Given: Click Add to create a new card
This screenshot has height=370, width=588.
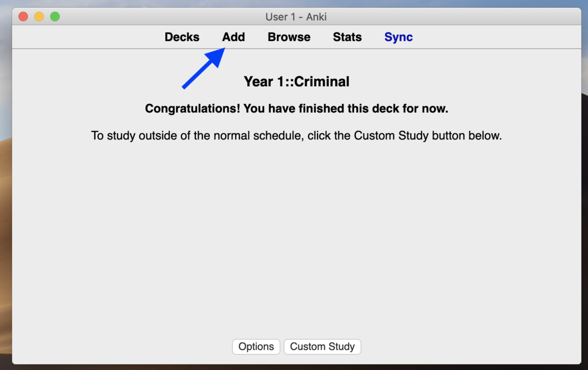Looking at the screenshot, I should (x=233, y=37).
